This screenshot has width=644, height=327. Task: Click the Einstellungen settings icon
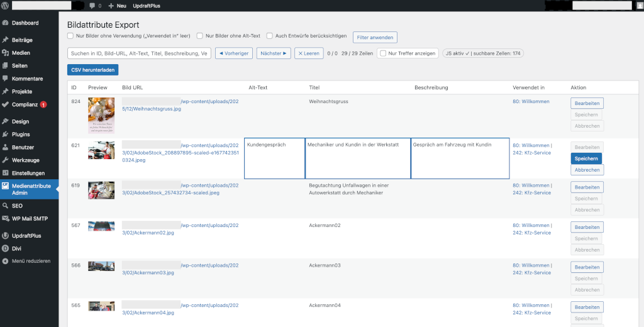(x=6, y=173)
